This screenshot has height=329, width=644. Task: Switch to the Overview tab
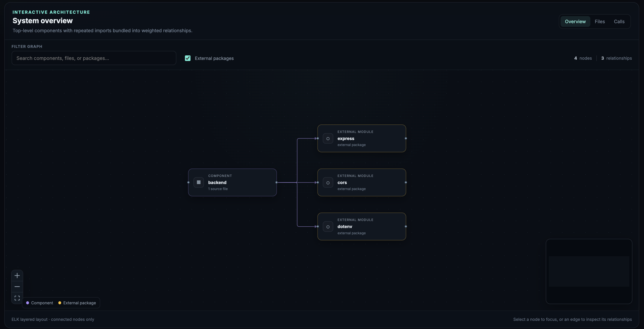(575, 21)
